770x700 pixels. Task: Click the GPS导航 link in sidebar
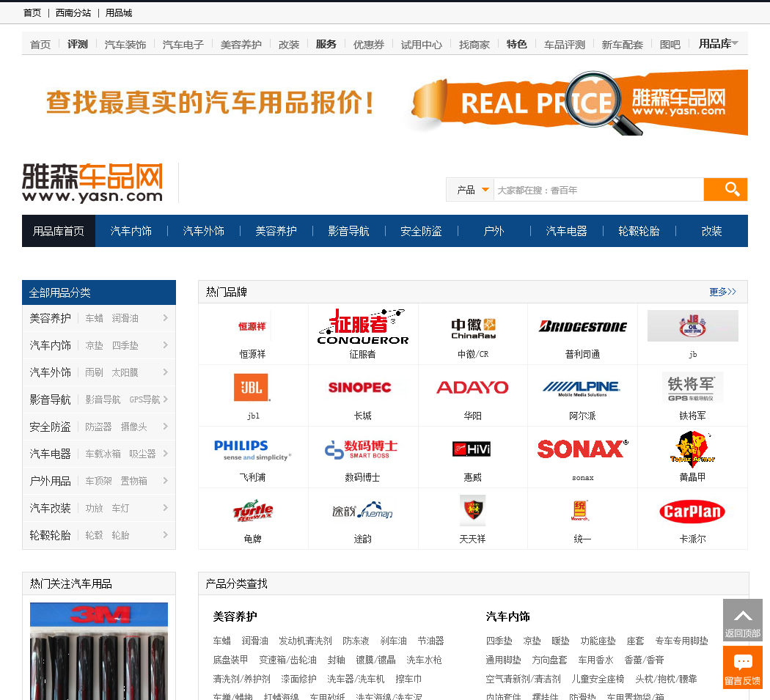tap(145, 399)
